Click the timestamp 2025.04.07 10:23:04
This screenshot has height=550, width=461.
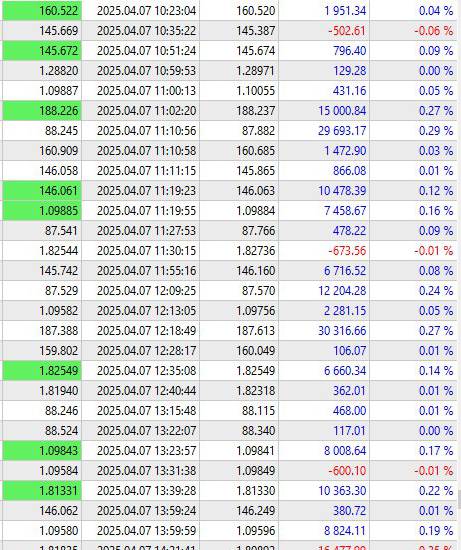coord(146,11)
